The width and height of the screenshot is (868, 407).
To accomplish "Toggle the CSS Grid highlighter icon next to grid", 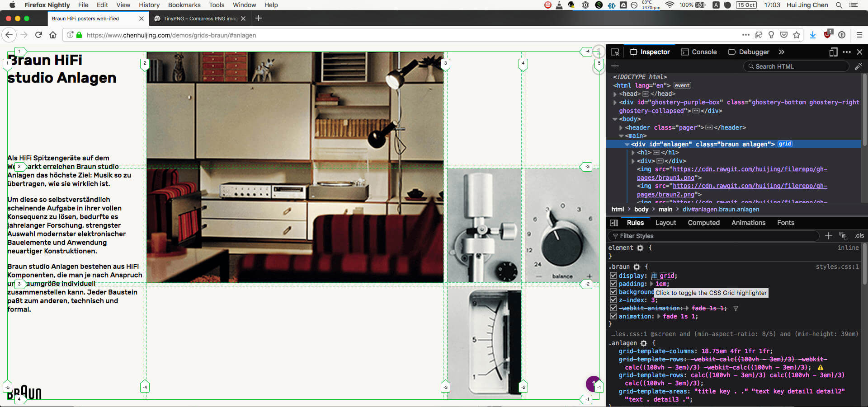I will tap(654, 276).
